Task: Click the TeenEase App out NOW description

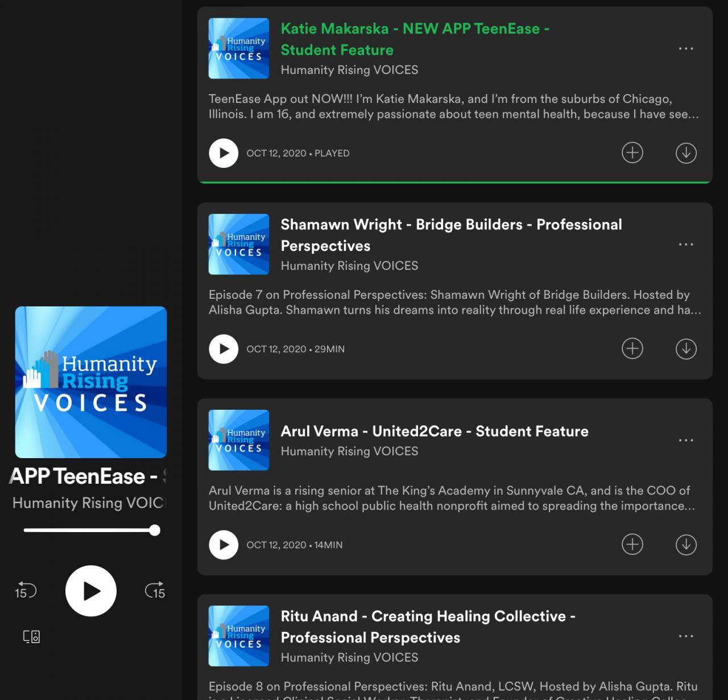Action: point(454,106)
